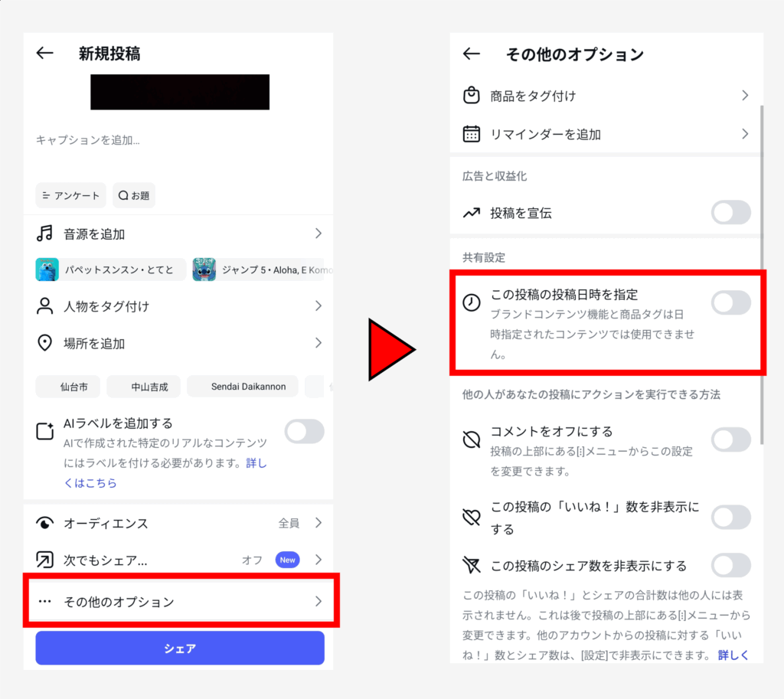Open the 次でもシェア chevron
784x699 pixels.
318,560
